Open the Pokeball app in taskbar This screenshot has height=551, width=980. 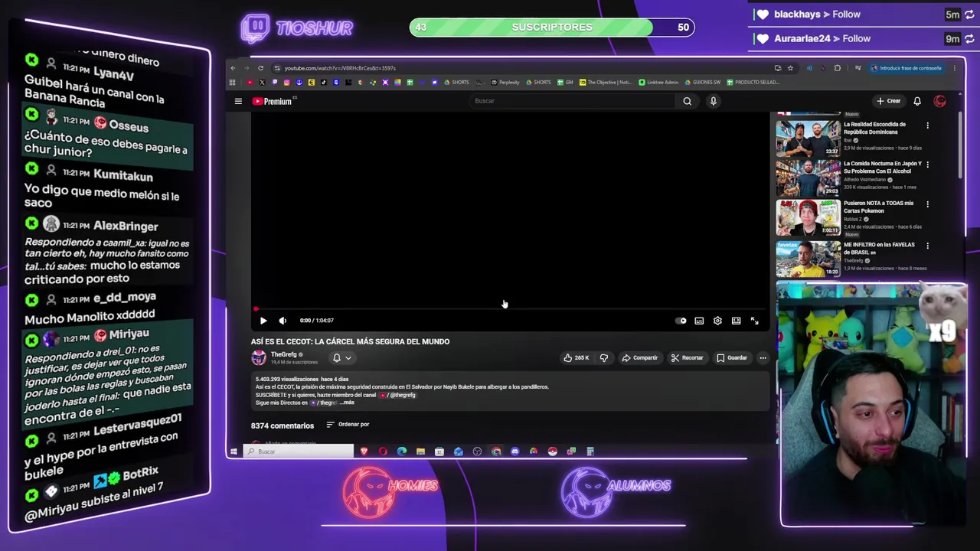pyautogui.click(x=552, y=452)
